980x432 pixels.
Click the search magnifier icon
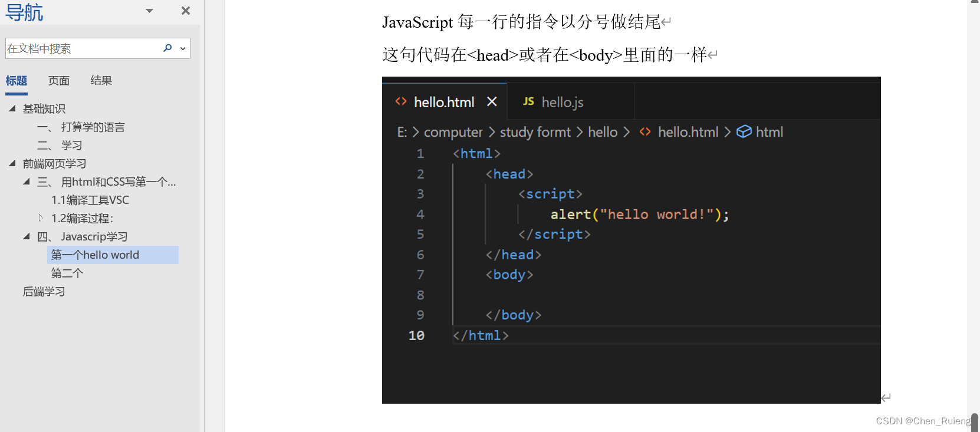[167, 48]
